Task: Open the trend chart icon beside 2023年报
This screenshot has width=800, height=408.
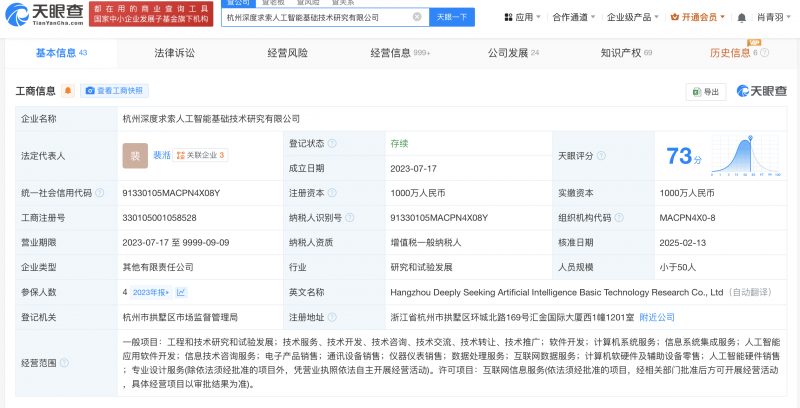Action: (x=181, y=292)
